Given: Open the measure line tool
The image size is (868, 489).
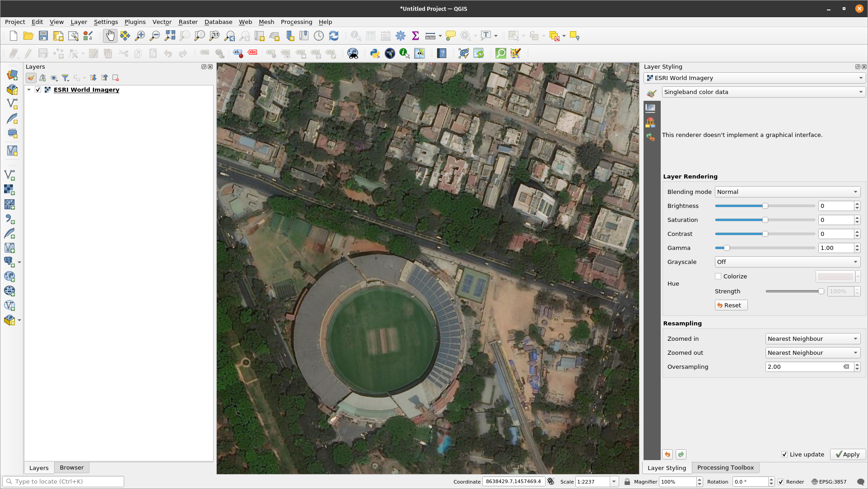Looking at the screenshot, I should tap(430, 36).
